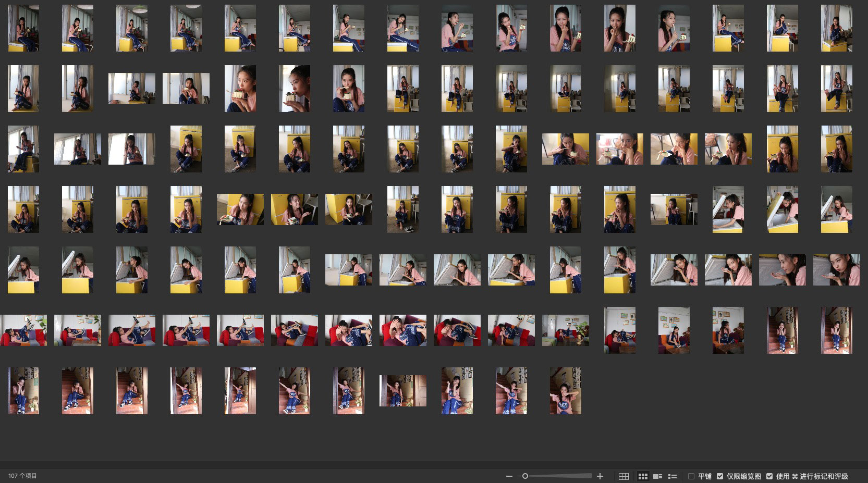Screen dimensions: 868x483
Task: Toggle 使用 ⌘ 进行标记和评级 checkbox
Action: 769,476
